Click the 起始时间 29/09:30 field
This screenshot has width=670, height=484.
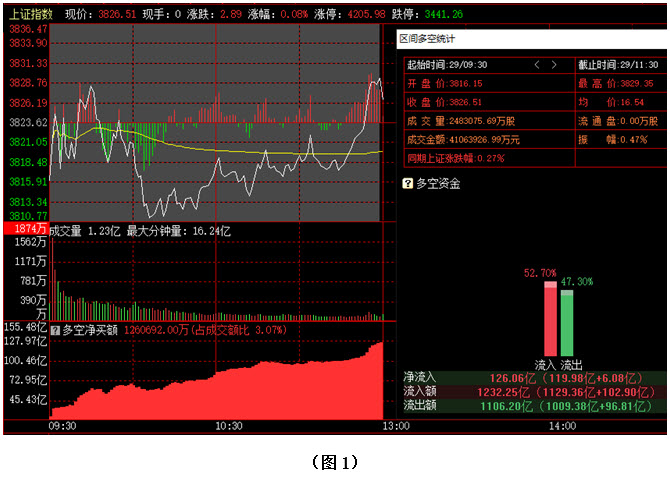tap(447, 65)
